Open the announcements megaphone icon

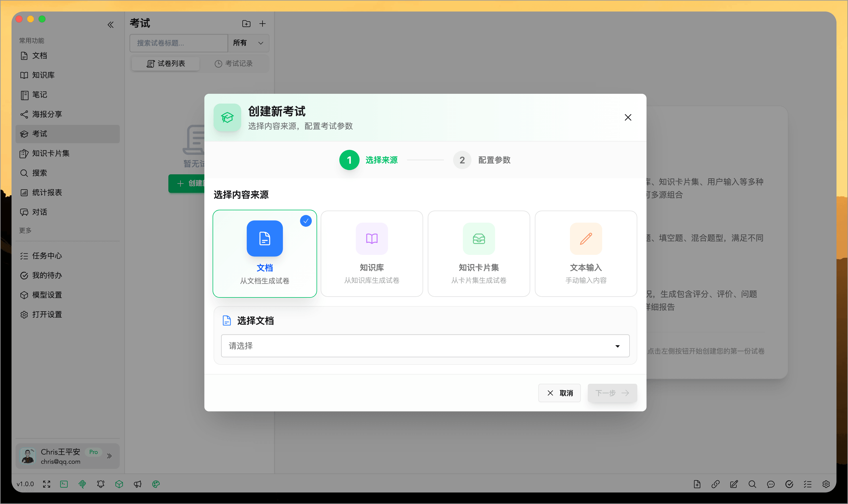click(138, 484)
